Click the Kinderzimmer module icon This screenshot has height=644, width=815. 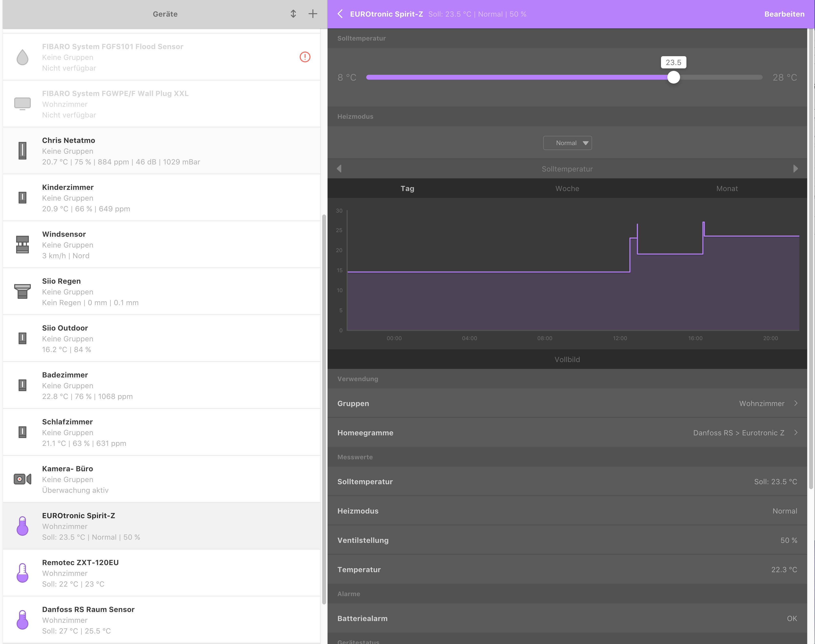[23, 198]
